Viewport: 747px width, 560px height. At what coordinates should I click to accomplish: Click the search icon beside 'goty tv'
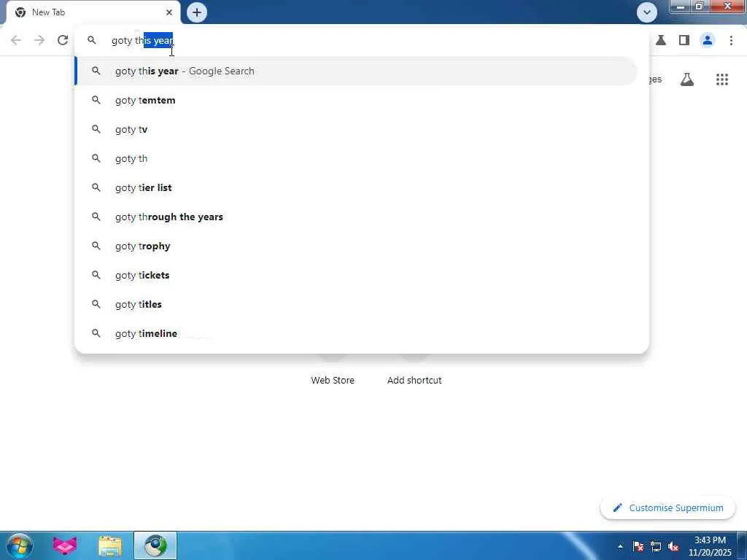[96, 129]
